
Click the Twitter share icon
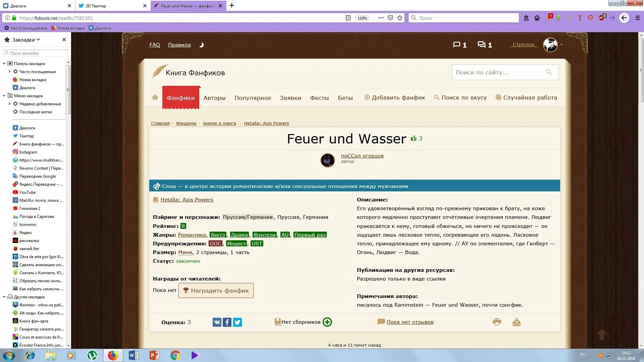[237, 322]
